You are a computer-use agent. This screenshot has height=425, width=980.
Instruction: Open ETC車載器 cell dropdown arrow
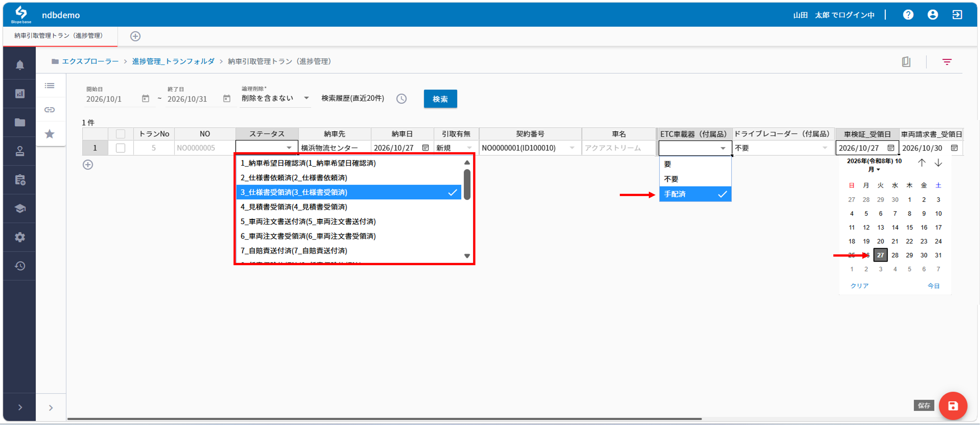click(723, 148)
